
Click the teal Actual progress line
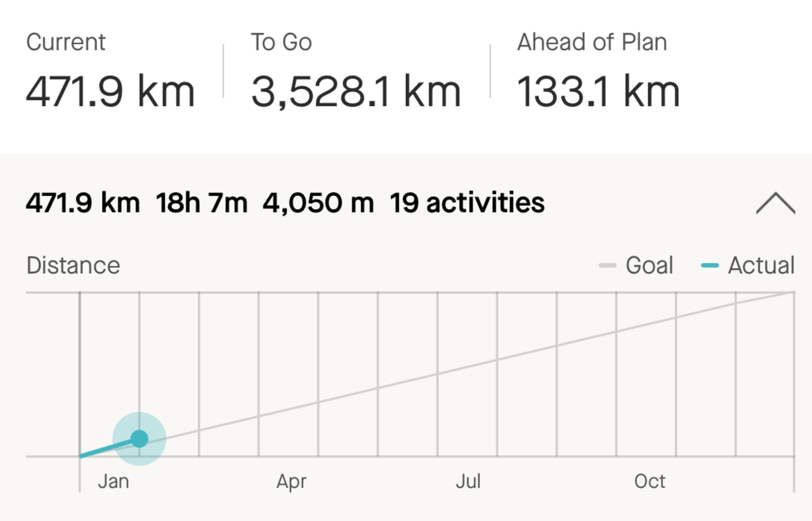tap(109, 447)
